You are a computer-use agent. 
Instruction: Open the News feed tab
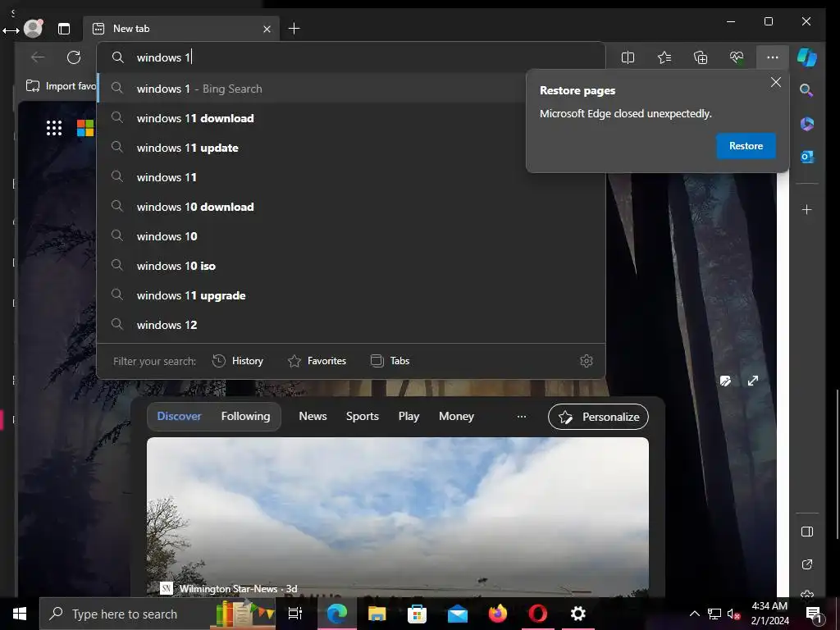coord(313,416)
